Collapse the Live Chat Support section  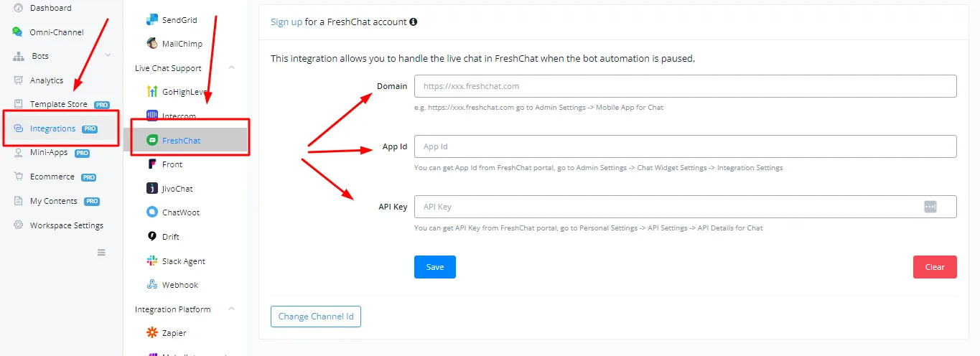[231, 68]
